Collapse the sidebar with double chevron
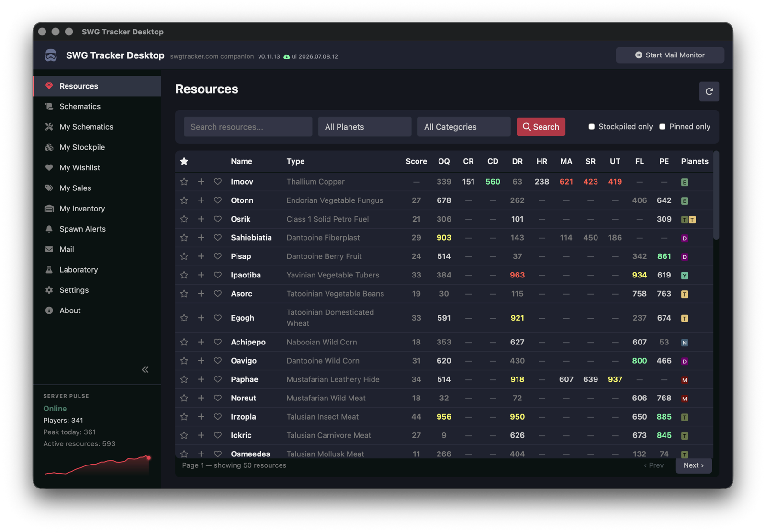 point(145,369)
